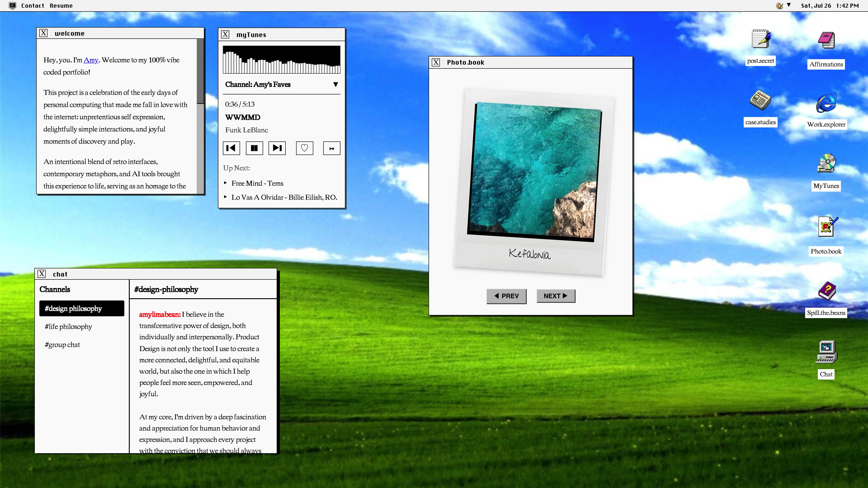Click the NEXT button in Photo.book
This screenshot has height=488, width=868.
(556, 296)
